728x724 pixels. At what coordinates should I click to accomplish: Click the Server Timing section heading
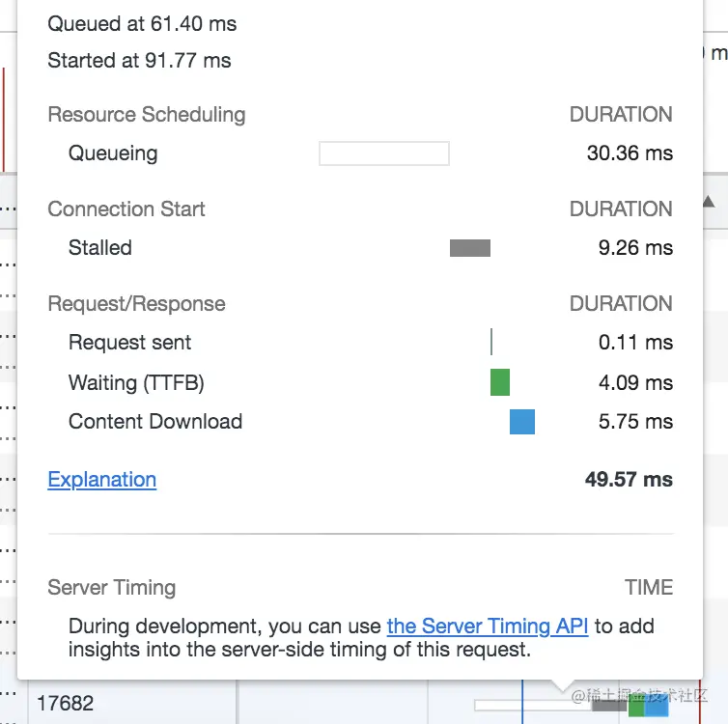[111, 588]
